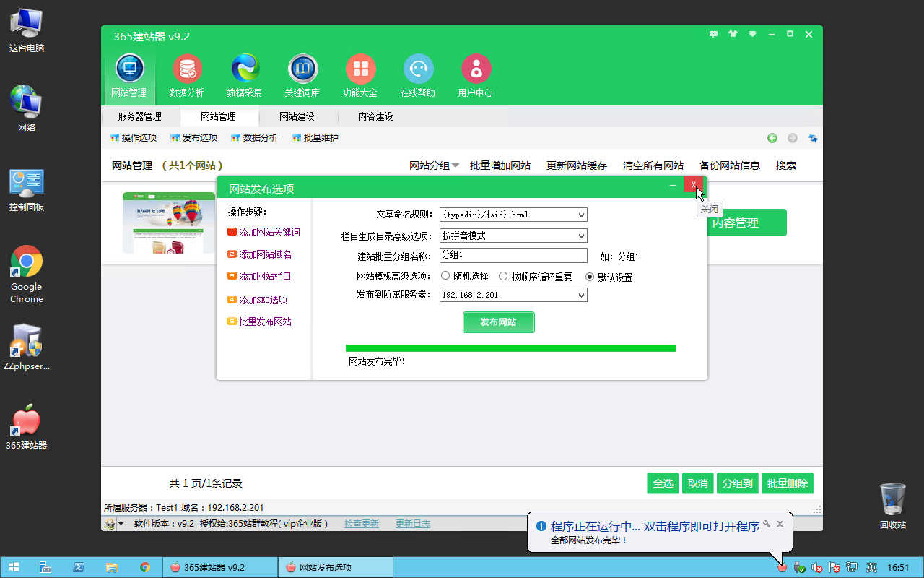Open the 回收站 recycle bin icon

pos(893,506)
